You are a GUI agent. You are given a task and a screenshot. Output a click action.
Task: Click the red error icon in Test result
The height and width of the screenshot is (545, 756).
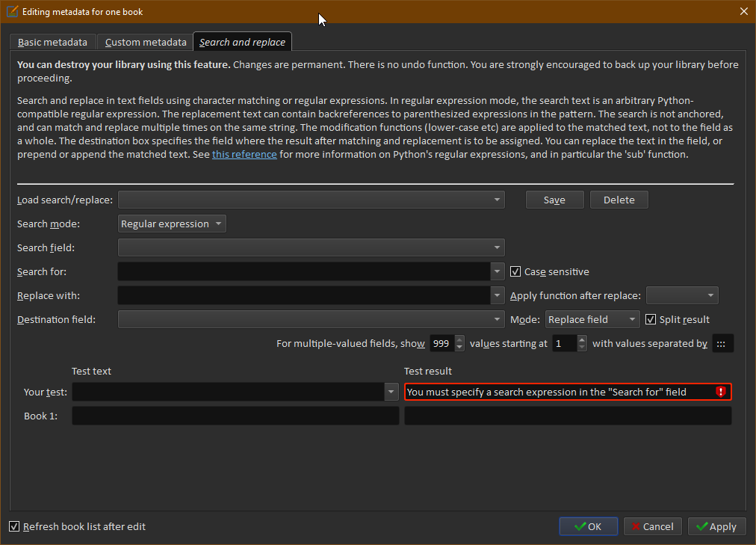[x=720, y=392]
